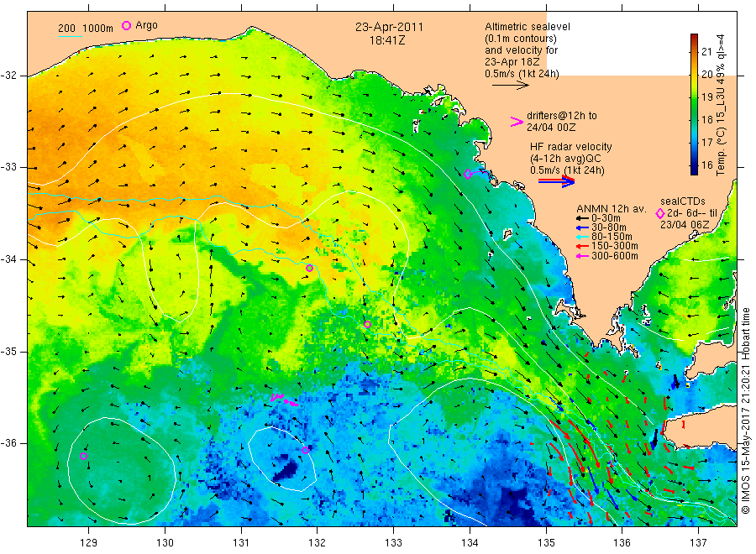Click the IMOS copyright timestamp text
Screen dimensions: 756x554
click(x=745, y=410)
